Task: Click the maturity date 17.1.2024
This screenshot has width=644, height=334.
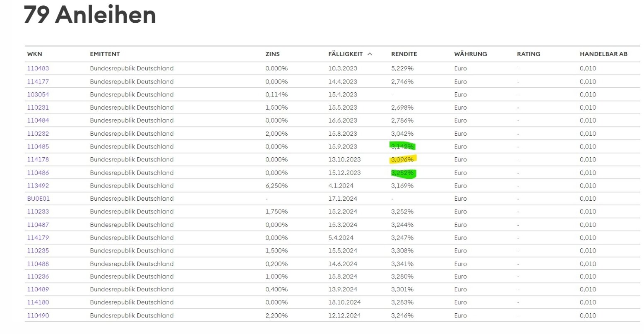Action: pyautogui.click(x=343, y=198)
